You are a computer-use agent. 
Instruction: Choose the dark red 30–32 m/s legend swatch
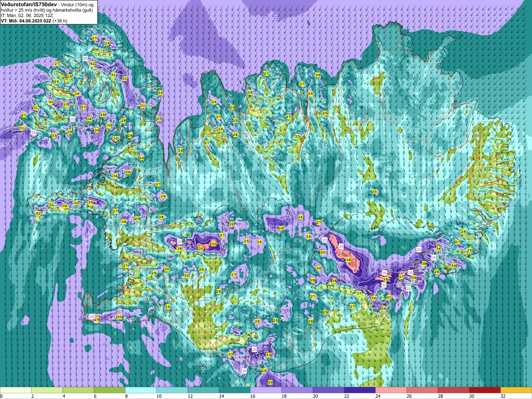tap(485, 391)
